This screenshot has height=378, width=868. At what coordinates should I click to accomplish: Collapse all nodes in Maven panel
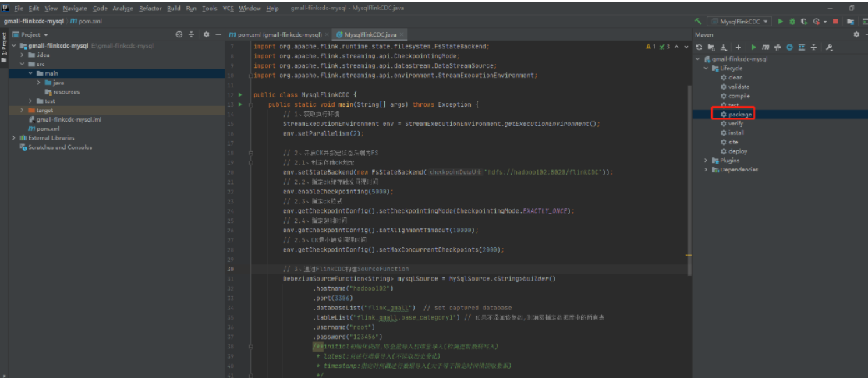tap(813, 48)
